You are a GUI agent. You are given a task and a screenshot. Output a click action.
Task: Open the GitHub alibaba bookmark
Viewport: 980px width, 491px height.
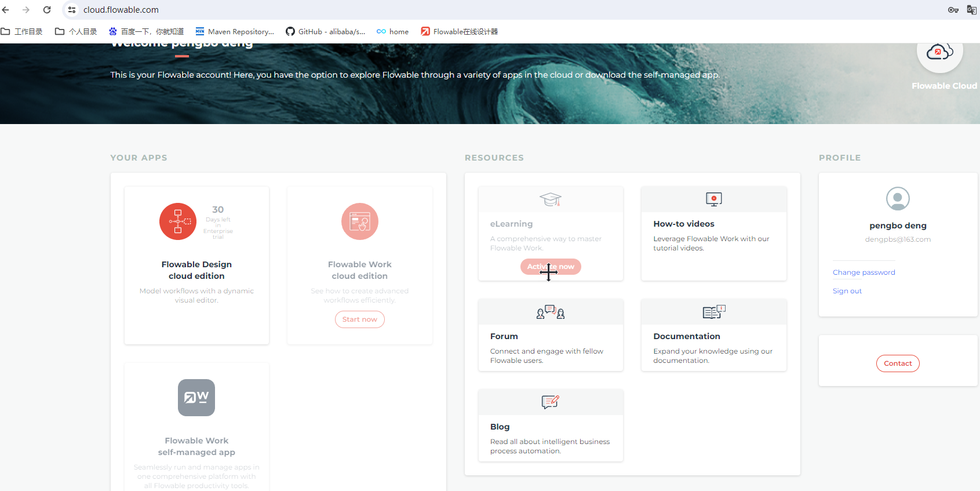[x=326, y=31]
